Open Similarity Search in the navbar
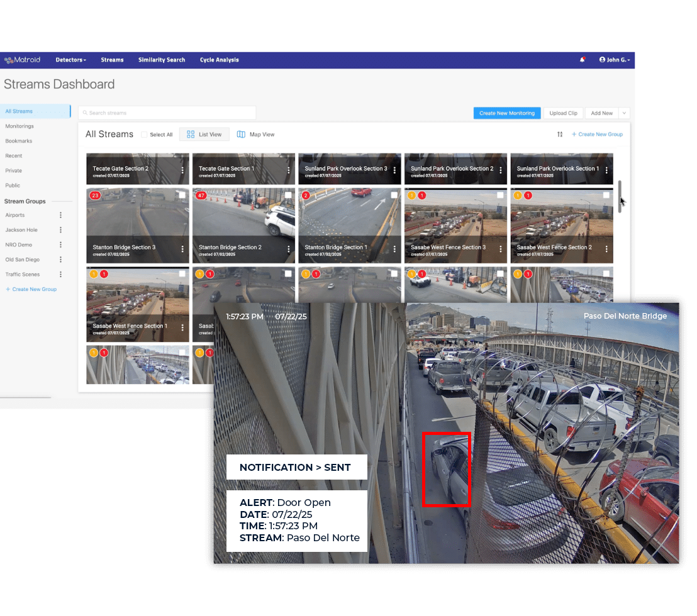The width and height of the screenshot is (697, 616). pos(162,60)
